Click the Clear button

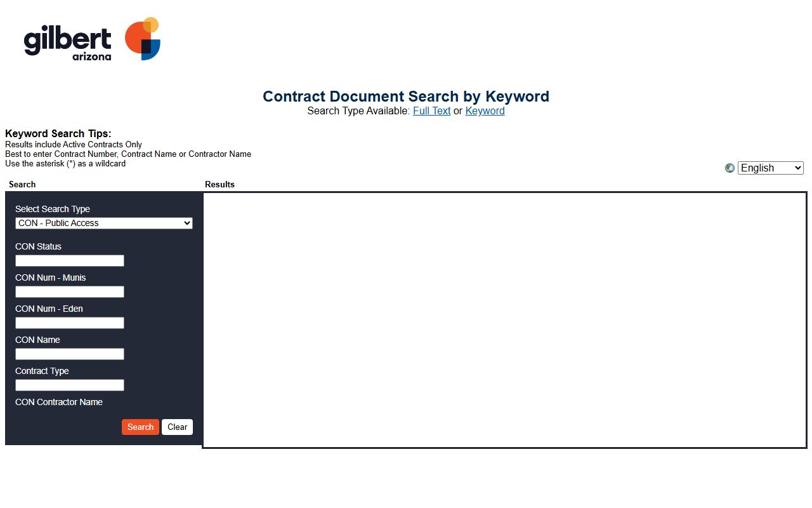177,427
